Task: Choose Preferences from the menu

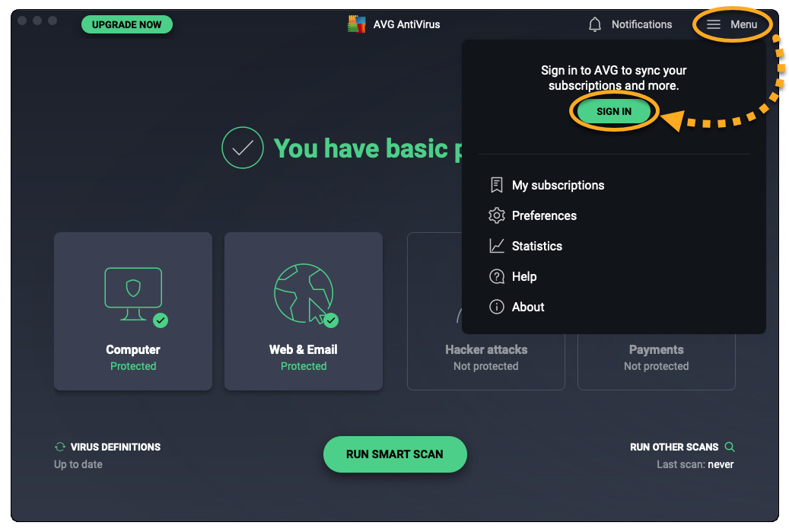Action: pyautogui.click(x=544, y=215)
